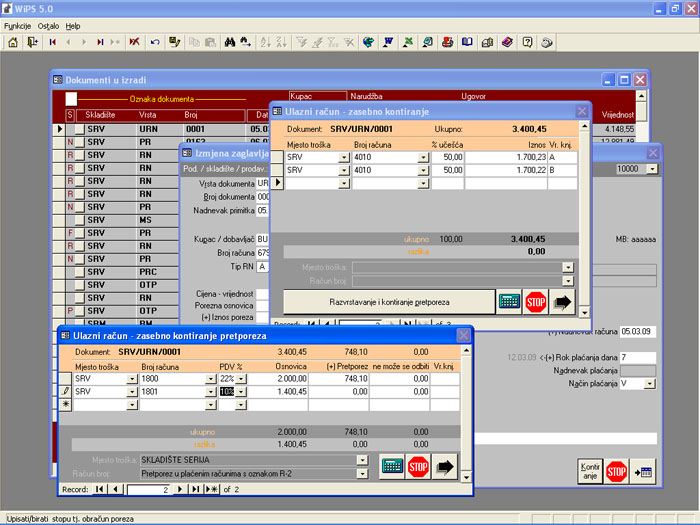This screenshot has height=525, width=700.
Task: Toggle the checkbox on the SRV PRC row
Action: (x=79, y=272)
